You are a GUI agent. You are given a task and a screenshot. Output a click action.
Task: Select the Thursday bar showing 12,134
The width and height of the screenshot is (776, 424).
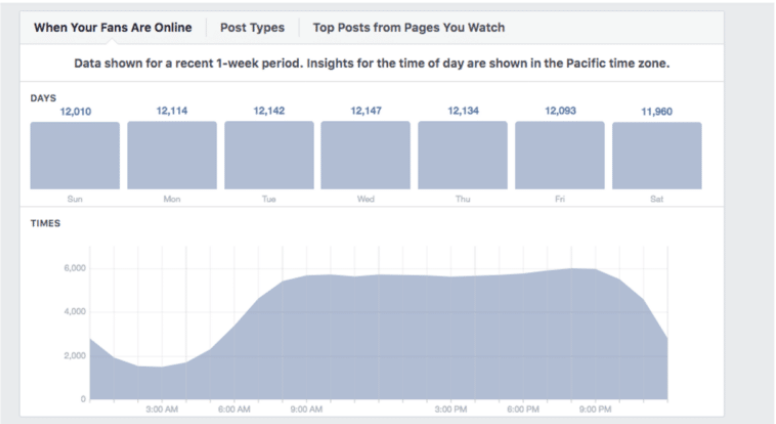(x=462, y=155)
